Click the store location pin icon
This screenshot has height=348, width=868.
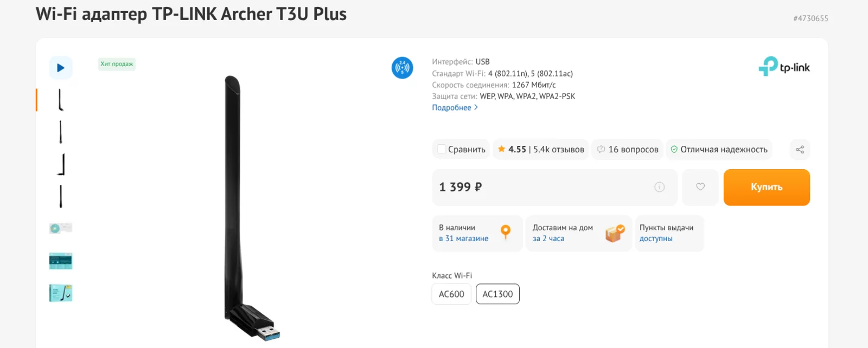(x=506, y=232)
